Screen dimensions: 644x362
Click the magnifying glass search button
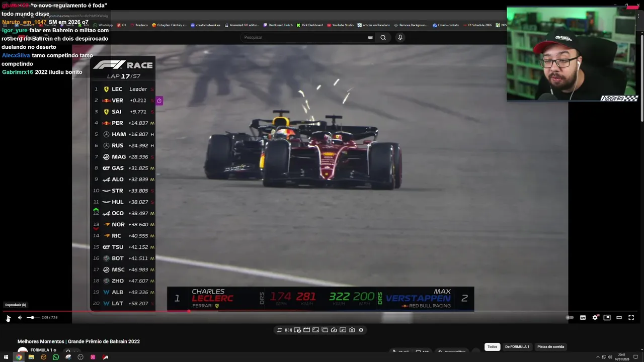coord(383,37)
